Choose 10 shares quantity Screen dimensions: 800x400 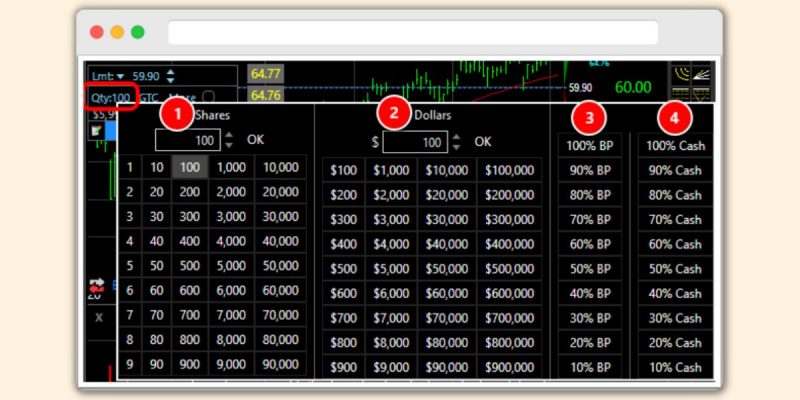point(157,167)
